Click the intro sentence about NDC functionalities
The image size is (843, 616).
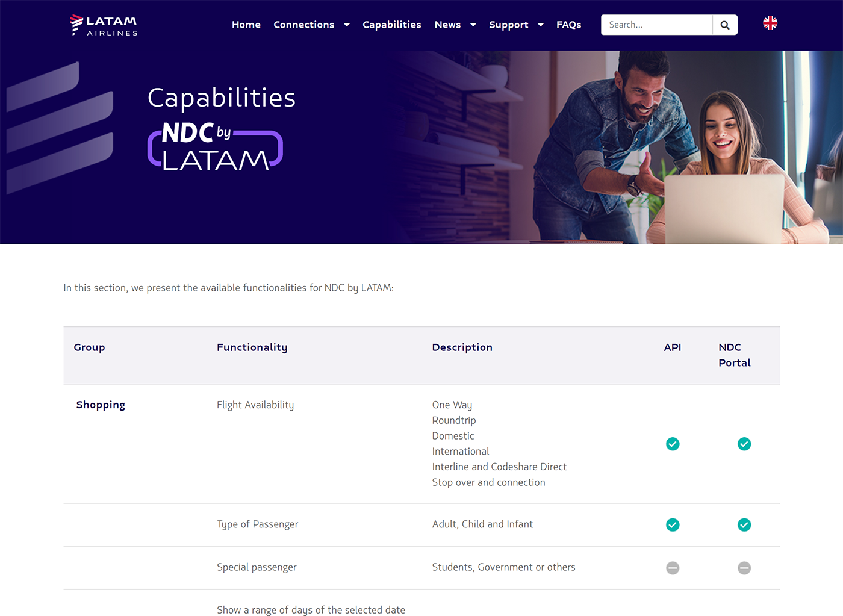click(229, 288)
